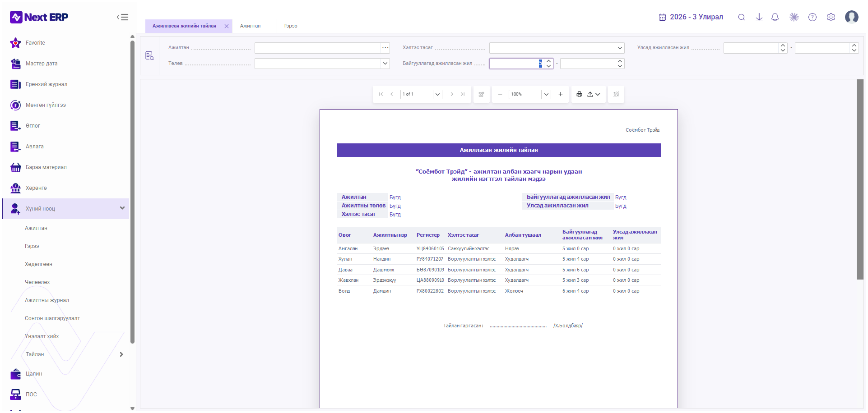Open Ажилтны журнал in the sidebar
This screenshot has height=413, width=868.
(x=47, y=300)
